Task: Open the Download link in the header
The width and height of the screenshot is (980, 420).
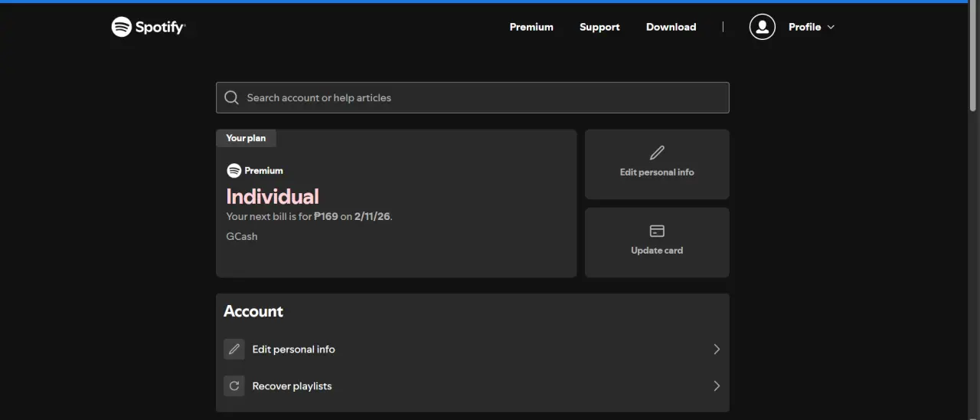Action: point(671,27)
